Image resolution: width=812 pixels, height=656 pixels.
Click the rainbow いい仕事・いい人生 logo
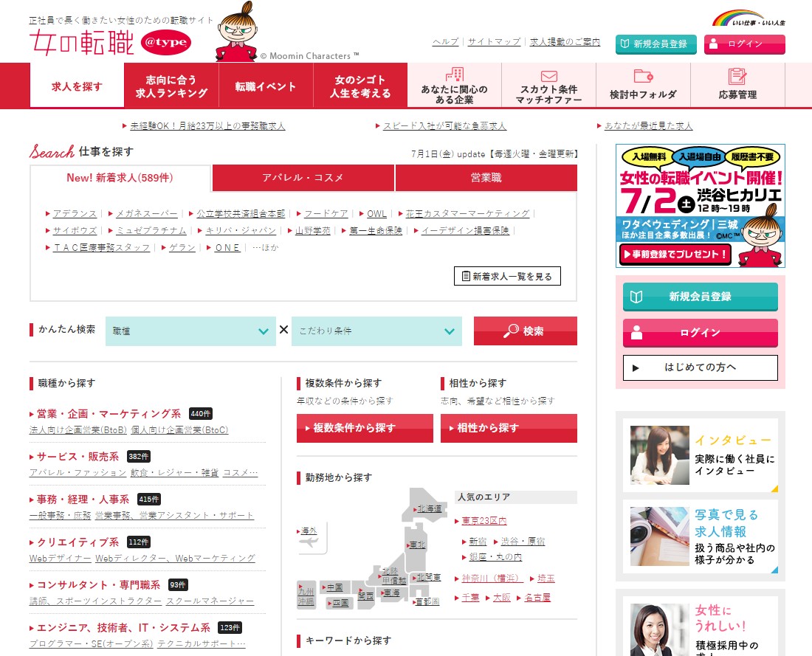pyautogui.click(x=749, y=18)
